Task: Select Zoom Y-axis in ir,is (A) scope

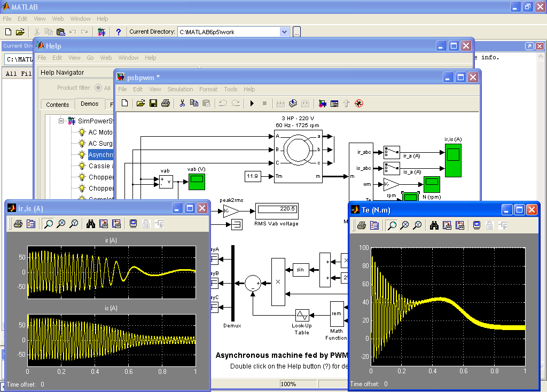Action: coord(74,224)
